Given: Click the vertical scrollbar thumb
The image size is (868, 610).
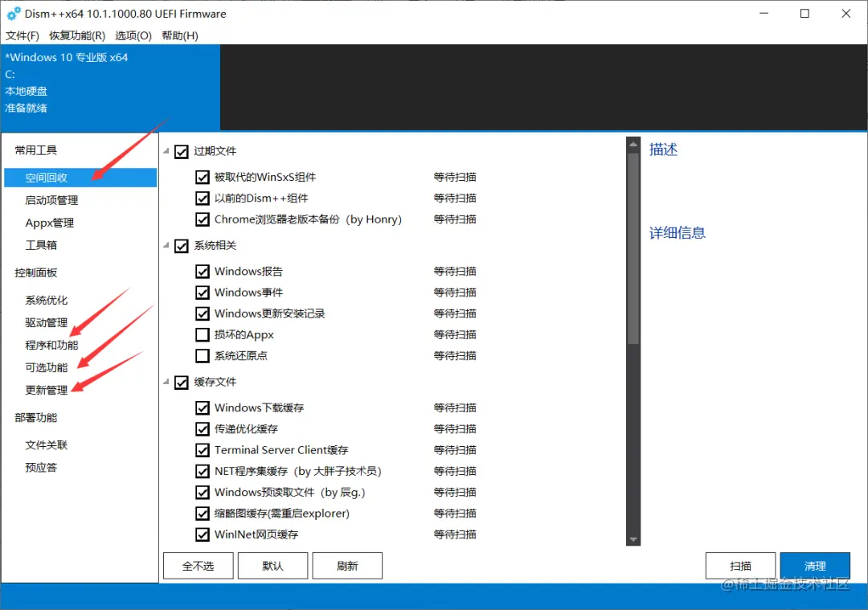Looking at the screenshot, I should (x=633, y=248).
